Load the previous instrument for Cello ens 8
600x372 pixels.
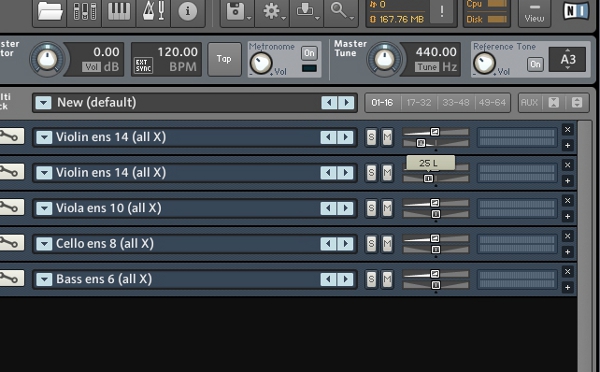tap(328, 244)
